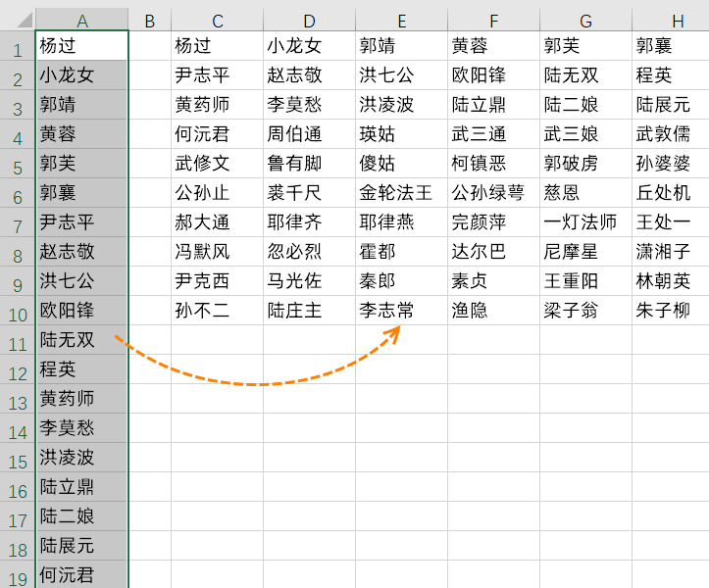Image resolution: width=709 pixels, height=588 pixels.
Task: Click cell E7 containing 耶律燕
Action: 402,221
